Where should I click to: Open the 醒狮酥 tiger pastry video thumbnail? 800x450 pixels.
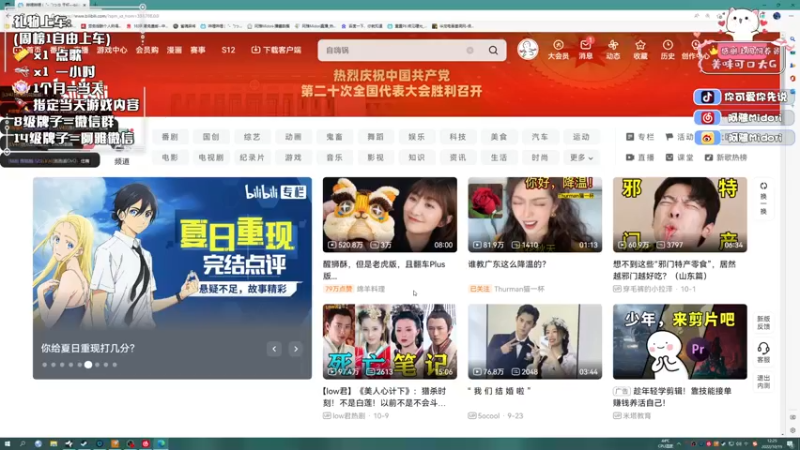(x=390, y=214)
